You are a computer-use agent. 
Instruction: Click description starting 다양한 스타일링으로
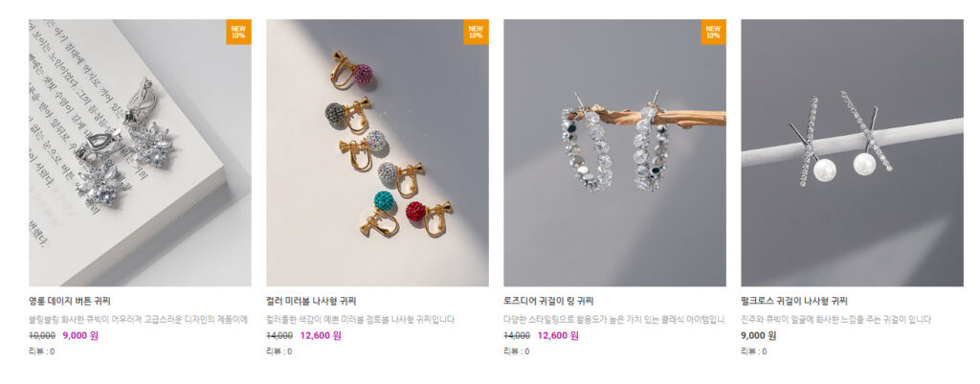pos(614,320)
